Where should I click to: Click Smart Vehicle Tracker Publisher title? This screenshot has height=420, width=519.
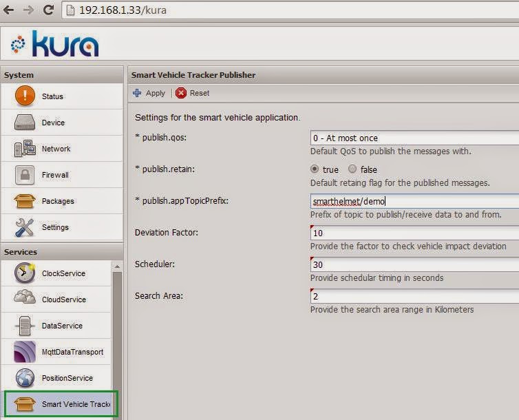tap(193, 75)
